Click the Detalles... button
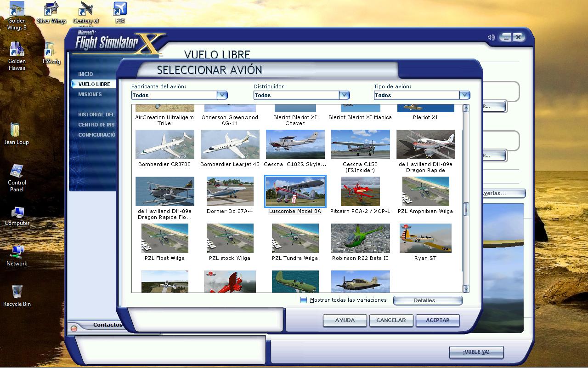The image size is (588, 368). point(428,300)
